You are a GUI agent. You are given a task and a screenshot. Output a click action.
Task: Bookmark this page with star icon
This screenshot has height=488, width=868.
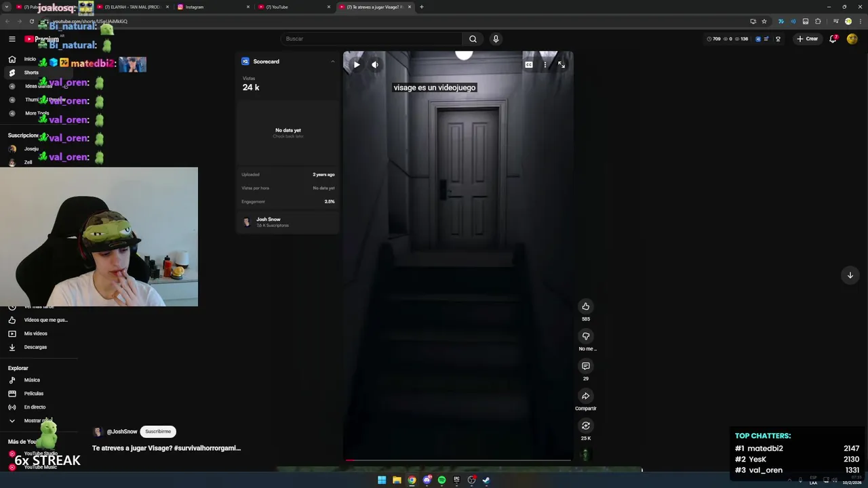pyautogui.click(x=764, y=21)
